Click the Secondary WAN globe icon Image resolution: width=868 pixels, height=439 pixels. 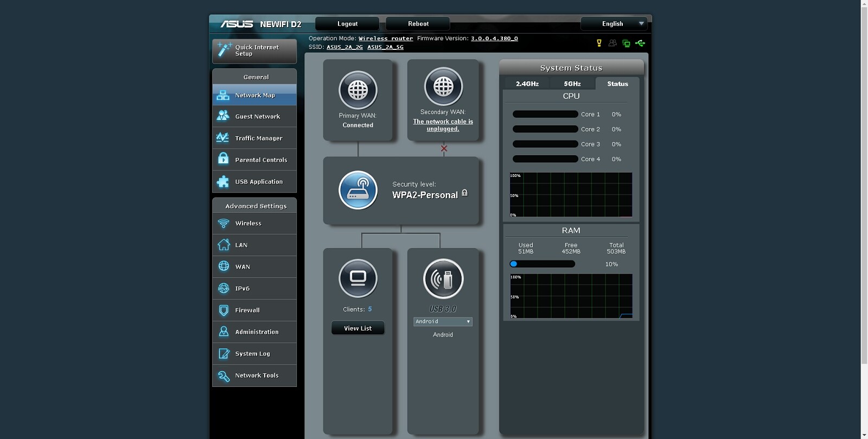pos(443,86)
